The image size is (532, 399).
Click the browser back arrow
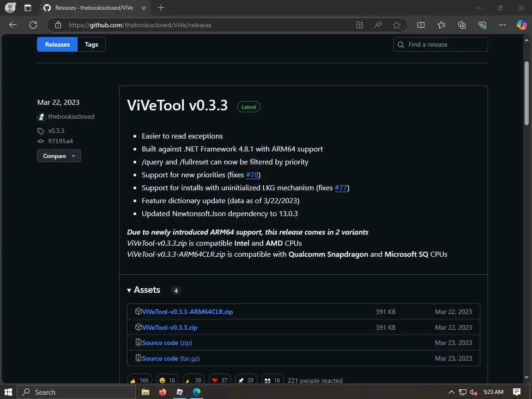[13, 25]
